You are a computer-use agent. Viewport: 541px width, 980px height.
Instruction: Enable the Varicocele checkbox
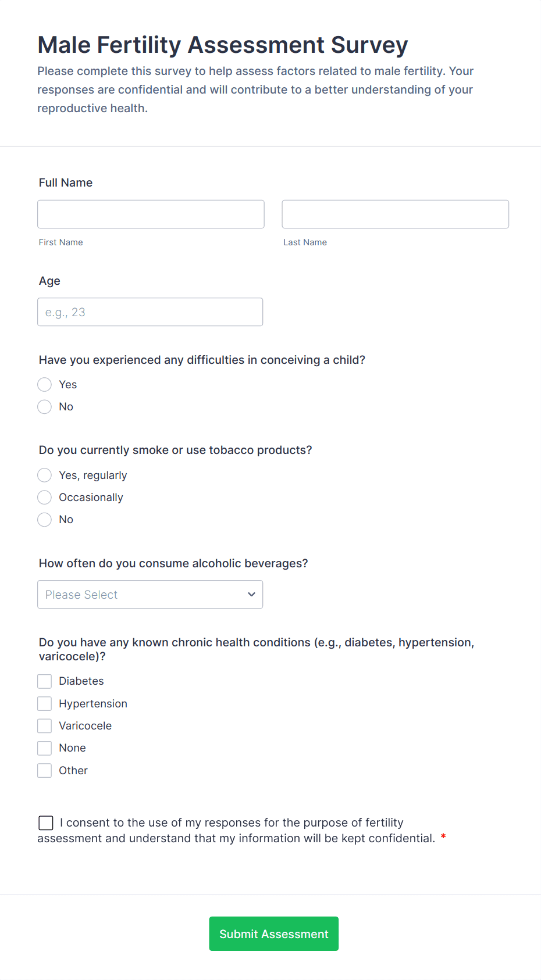click(x=45, y=726)
